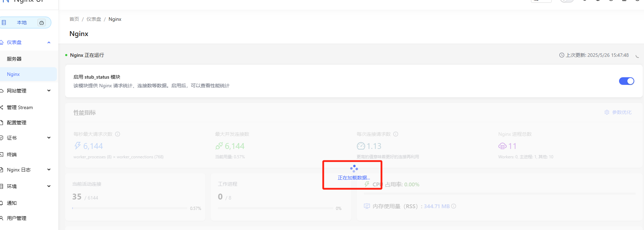Click the clock icon beside 上次更新
Viewport: 644px width, 230px height.
coord(562,55)
